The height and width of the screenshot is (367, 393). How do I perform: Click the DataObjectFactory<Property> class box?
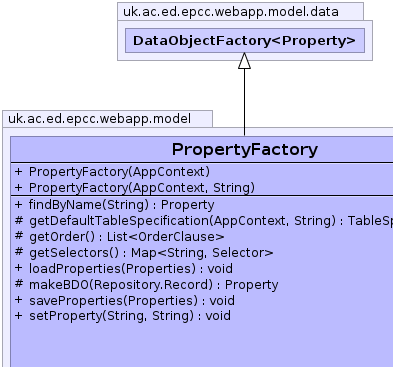245,41
